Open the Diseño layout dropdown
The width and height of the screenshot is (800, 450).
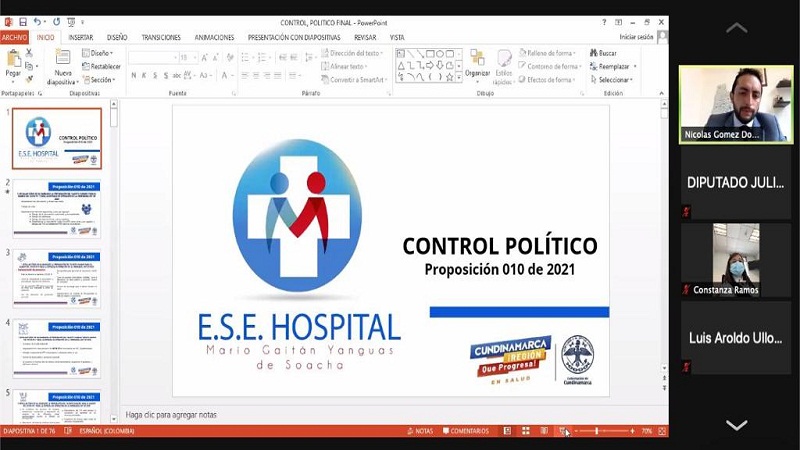coord(97,53)
